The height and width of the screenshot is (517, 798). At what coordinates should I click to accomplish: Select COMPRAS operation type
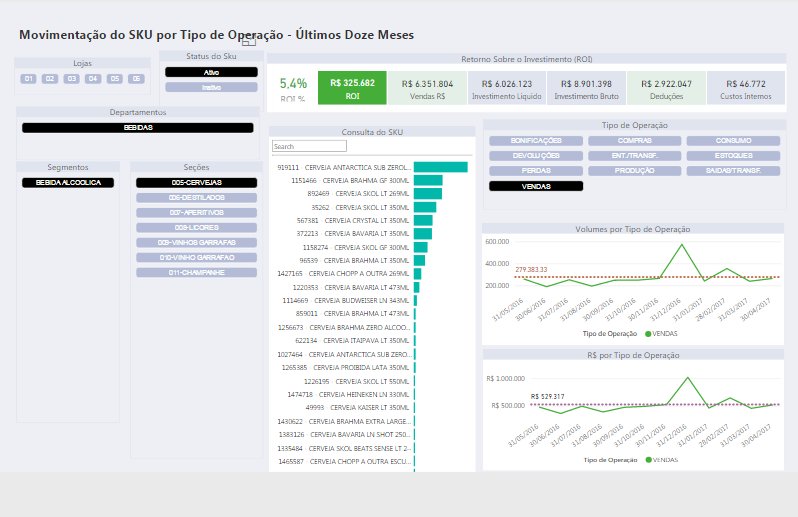(x=635, y=140)
